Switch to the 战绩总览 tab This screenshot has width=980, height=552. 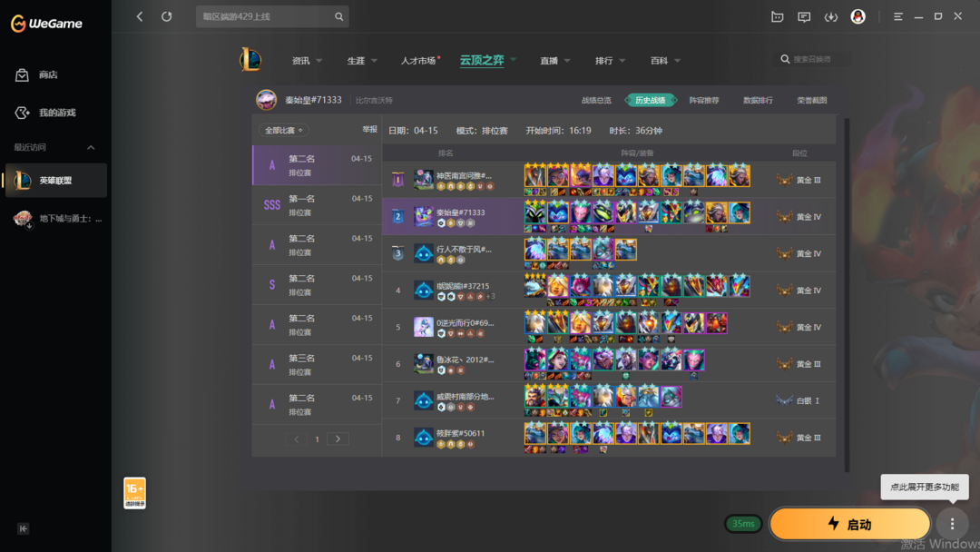tap(596, 101)
